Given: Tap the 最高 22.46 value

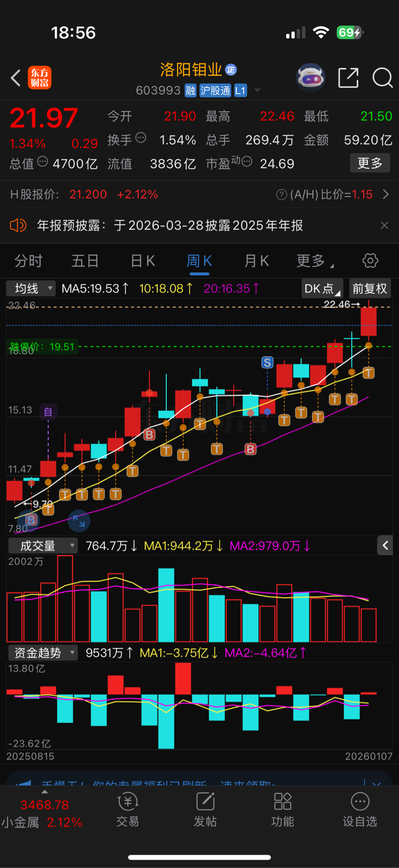Looking at the screenshot, I should coord(277,116).
